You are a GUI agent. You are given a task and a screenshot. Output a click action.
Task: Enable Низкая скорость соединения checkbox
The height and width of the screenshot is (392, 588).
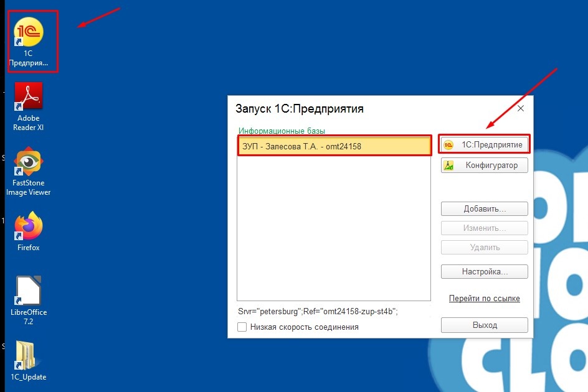click(242, 327)
